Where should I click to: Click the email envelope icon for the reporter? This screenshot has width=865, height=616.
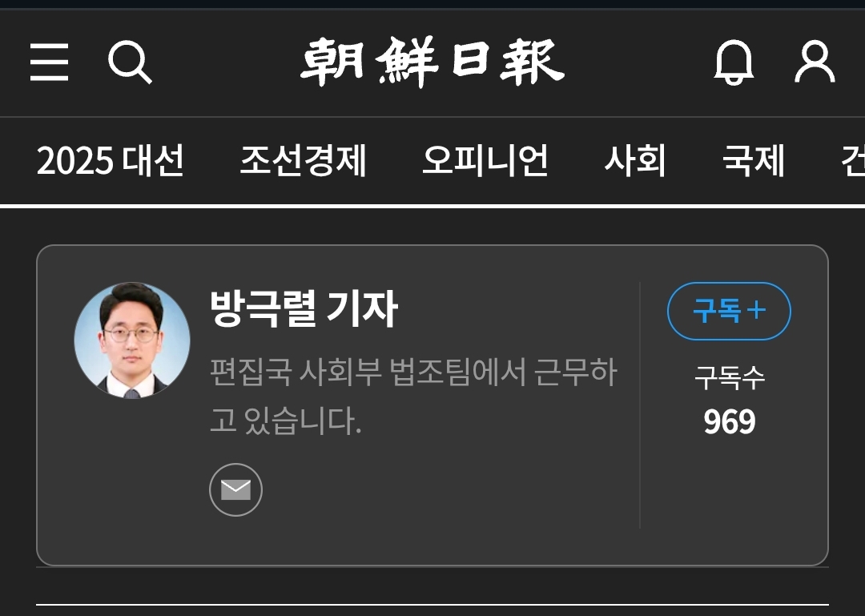pos(235,489)
